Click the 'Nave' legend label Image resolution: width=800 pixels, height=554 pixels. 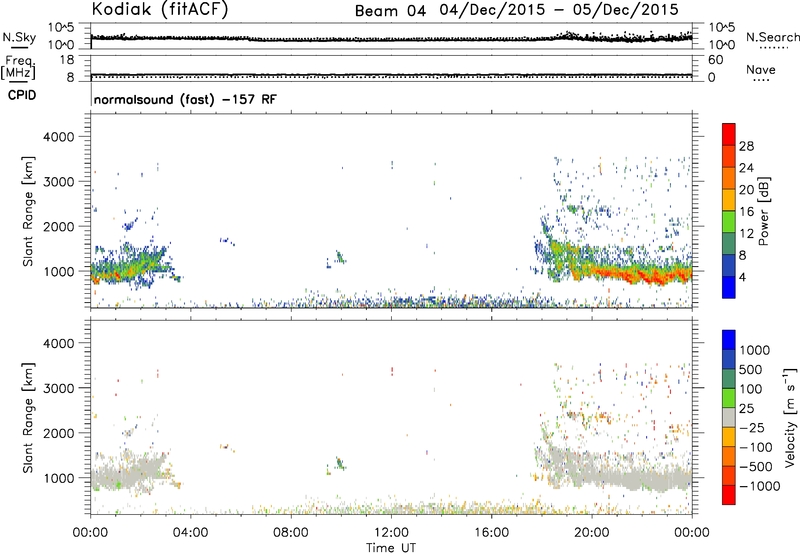click(x=761, y=70)
